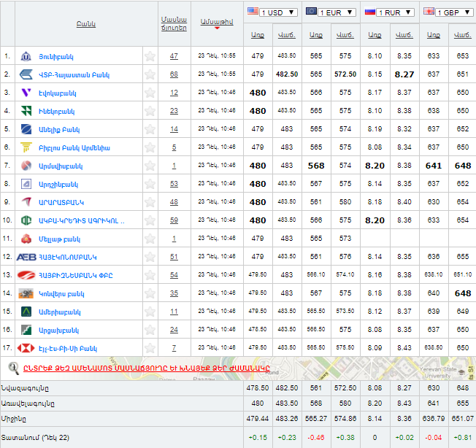The height and width of the screenshot is (448, 476).
Task: Click the ՀԱՅԲԻԶՆԵՍԲԱՆԿ red oval logo
Action: coord(26,275)
